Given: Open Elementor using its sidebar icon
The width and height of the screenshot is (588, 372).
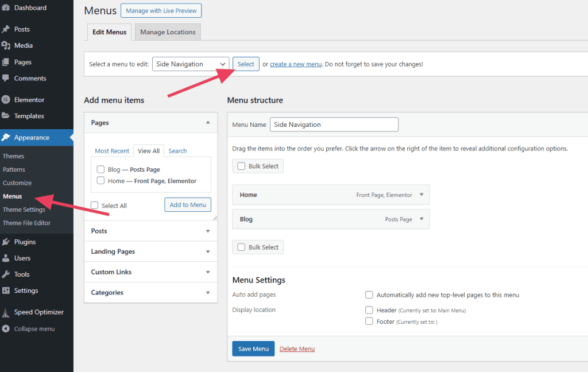Looking at the screenshot, I should click(x=6, y=99).
